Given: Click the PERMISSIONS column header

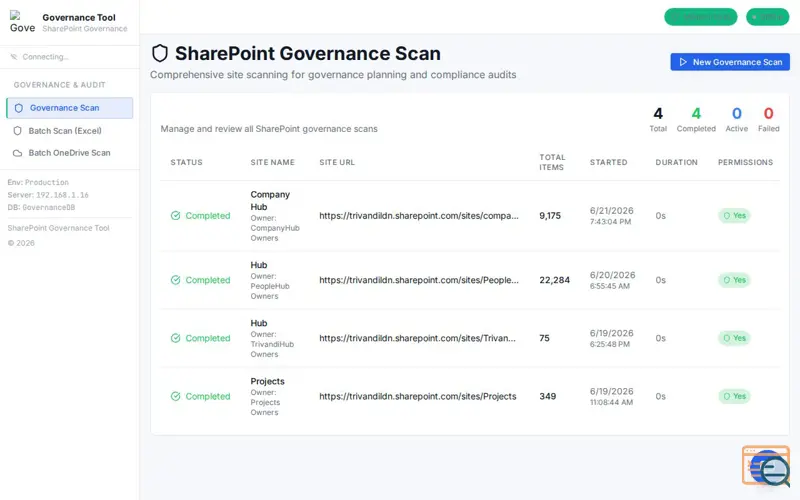Looking at the screenshot, I should [x=745, y=162].
